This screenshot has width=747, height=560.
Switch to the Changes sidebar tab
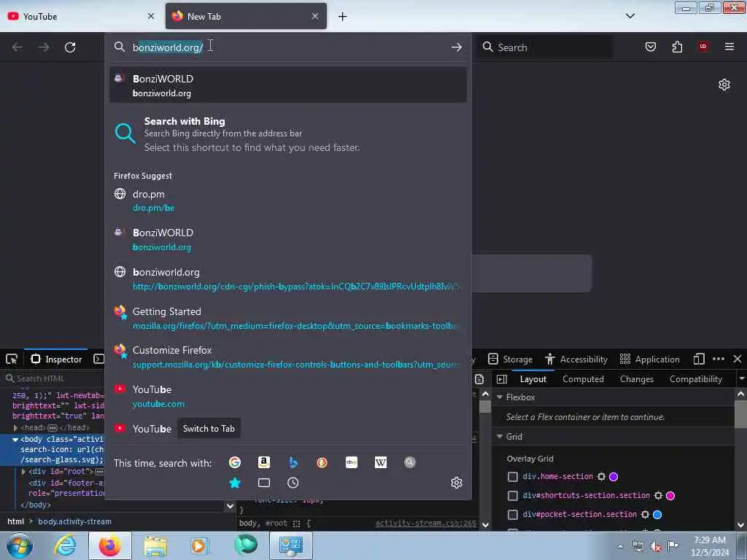coord(636,379)
